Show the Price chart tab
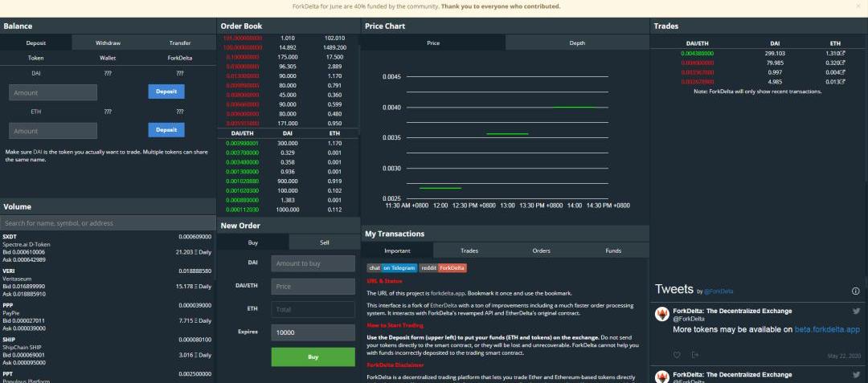 [433, 43]
